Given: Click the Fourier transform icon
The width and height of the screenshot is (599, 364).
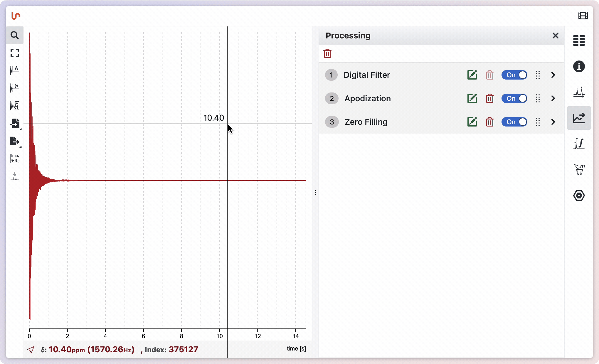Looking at the screenshot, I should click(14, 106).
